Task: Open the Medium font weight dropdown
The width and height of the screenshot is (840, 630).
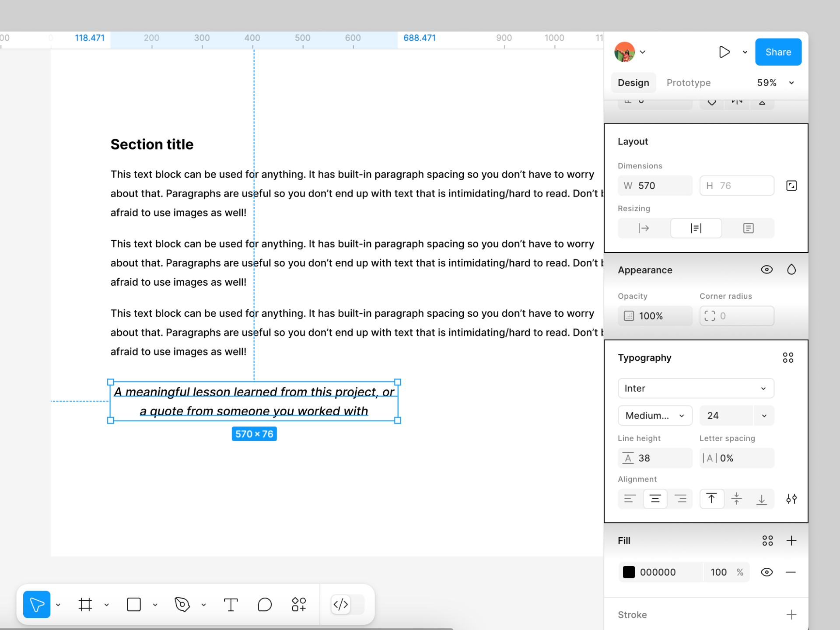Action: click(654, 416)
